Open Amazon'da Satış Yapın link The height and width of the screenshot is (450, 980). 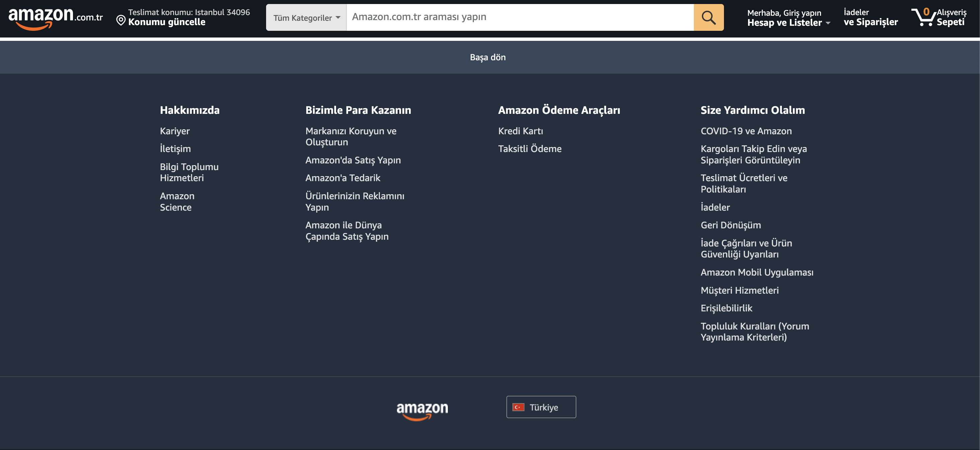click(x=353, y=160)
